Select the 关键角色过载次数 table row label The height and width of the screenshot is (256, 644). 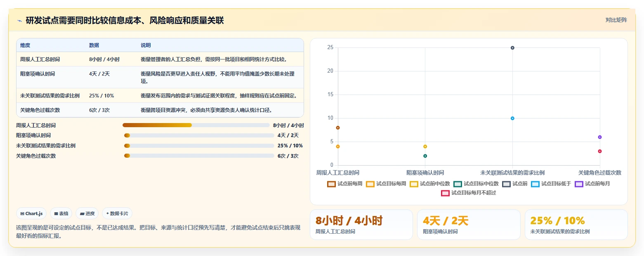pyautogui.click(x=40, y=110)
